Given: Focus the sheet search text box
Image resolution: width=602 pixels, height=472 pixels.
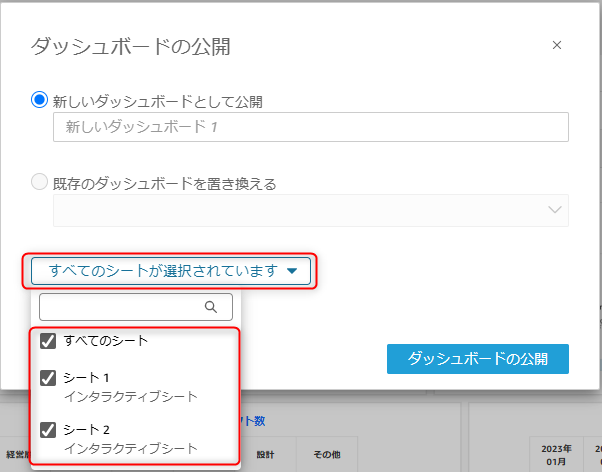Looking at the screenshot, I should [x=122, y=307].
